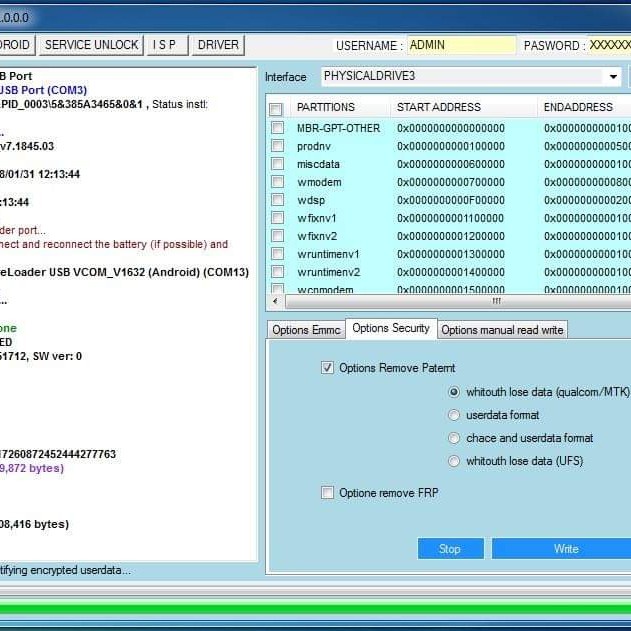Expand the Interface PHYSICALDRIVE3 dropdown
Screen dimensions: 631x631
point(612,77)
